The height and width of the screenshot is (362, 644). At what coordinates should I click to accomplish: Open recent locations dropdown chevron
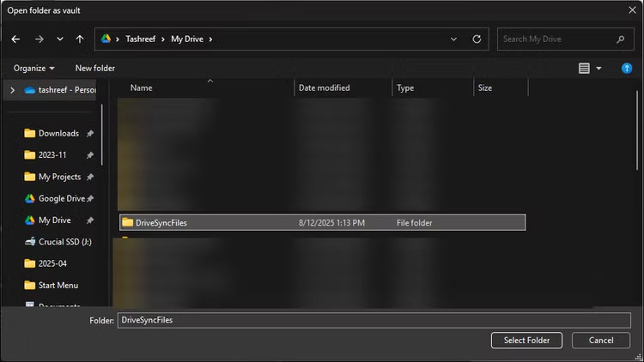[x=59, y=39]
